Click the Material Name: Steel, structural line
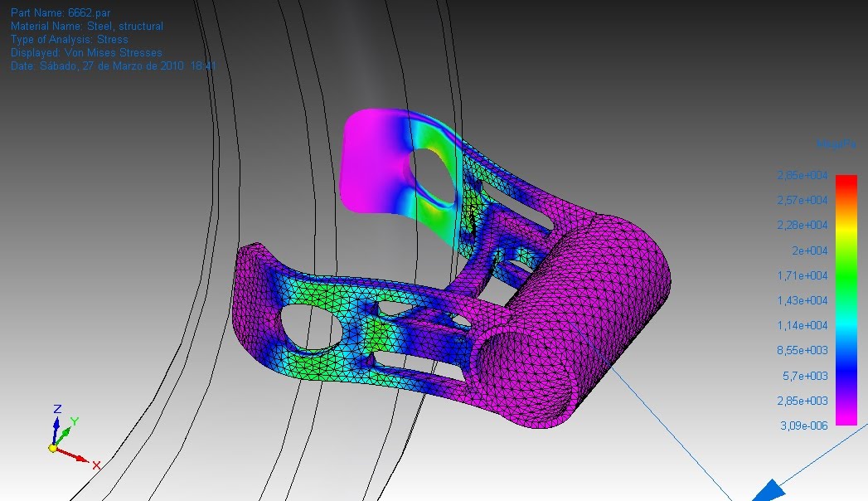 [87, 26]
